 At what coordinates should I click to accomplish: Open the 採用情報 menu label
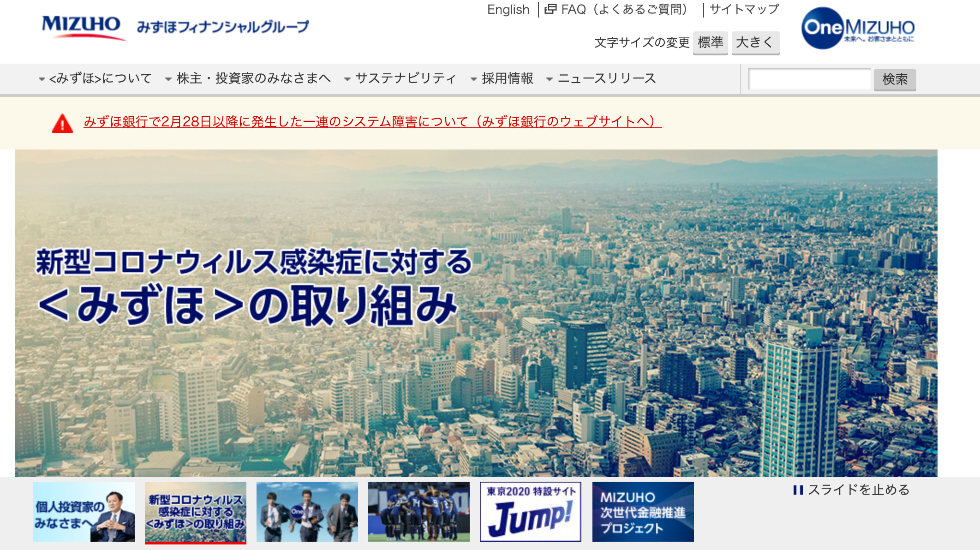point(508,78)
